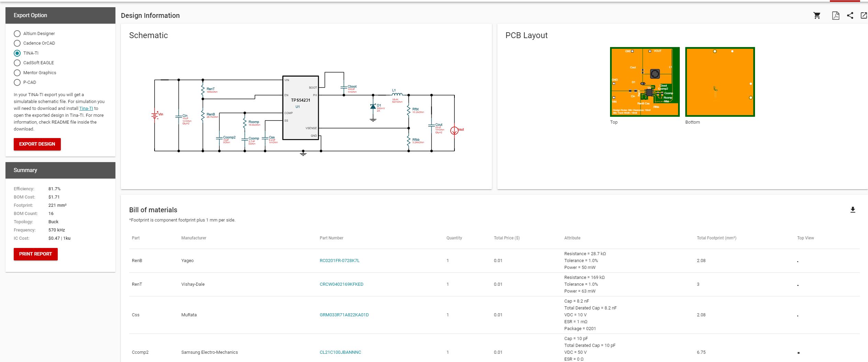Click the Part Number column header

331,238
